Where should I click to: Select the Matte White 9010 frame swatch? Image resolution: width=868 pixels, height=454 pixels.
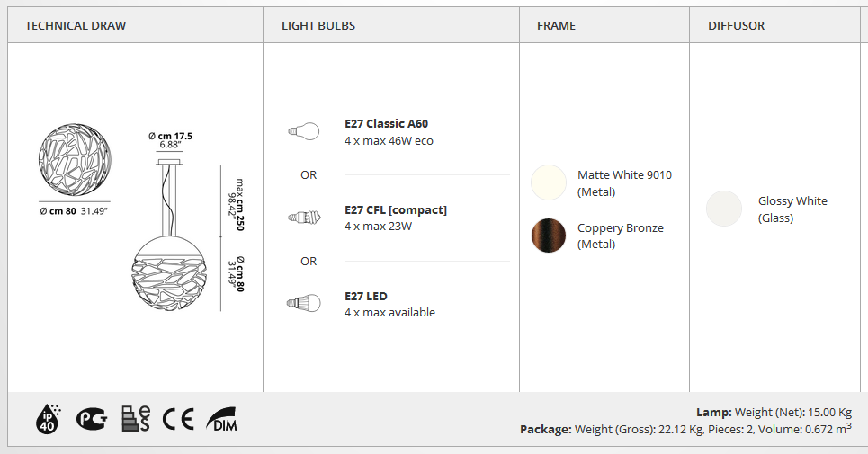point(549,182)
